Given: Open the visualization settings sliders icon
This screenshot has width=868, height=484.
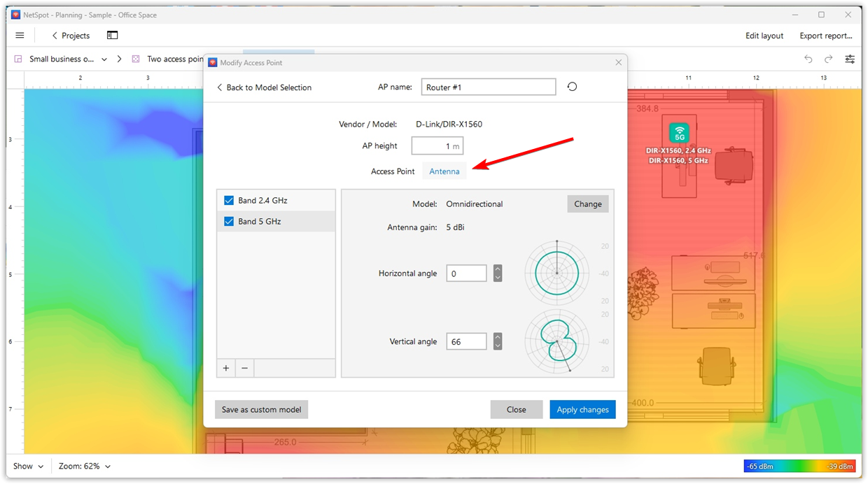Looking at the screenshot, I should (850, 59).
